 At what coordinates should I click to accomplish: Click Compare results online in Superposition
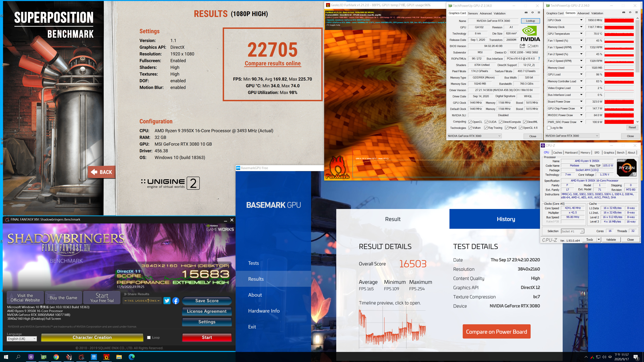coord(273,64)
